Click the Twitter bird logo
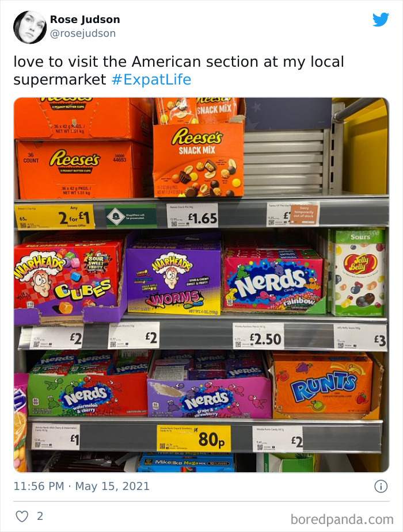 point(382,18)
